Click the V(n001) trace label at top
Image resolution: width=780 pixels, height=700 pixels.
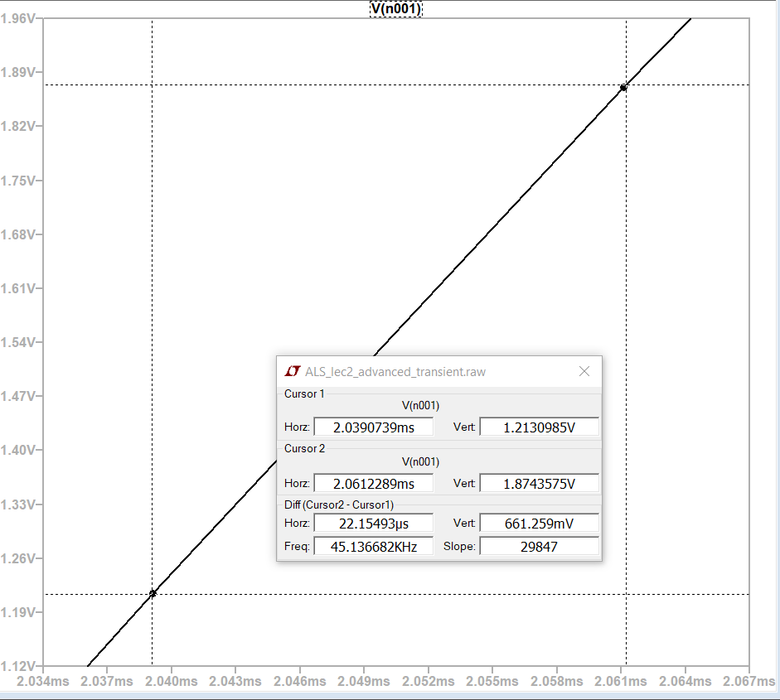coord(395,9)
